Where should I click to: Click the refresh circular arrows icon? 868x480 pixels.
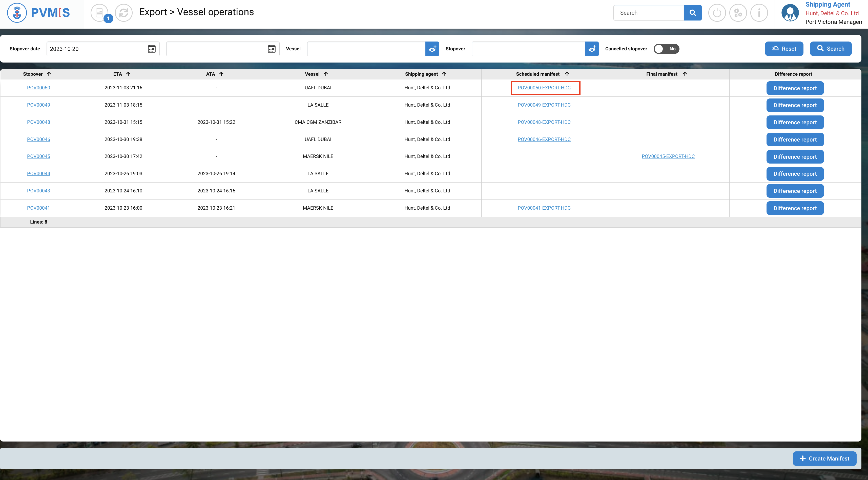coord(124,13)
